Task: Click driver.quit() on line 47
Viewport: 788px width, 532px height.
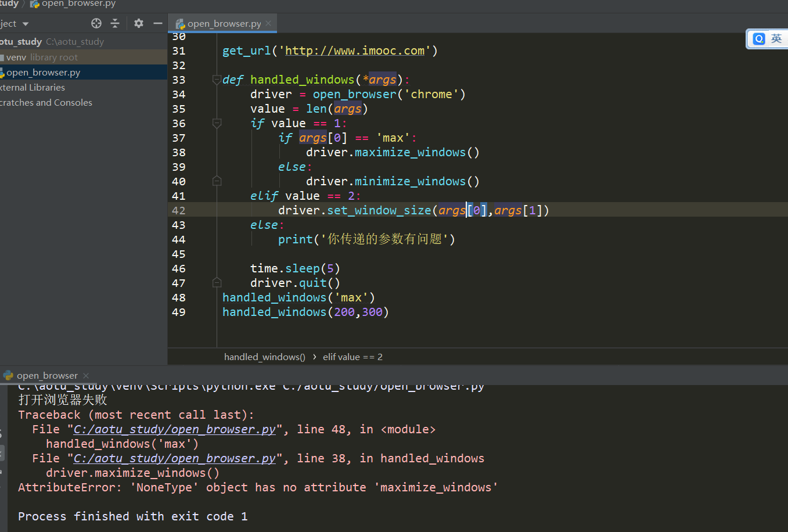Action: coord(295,283)
